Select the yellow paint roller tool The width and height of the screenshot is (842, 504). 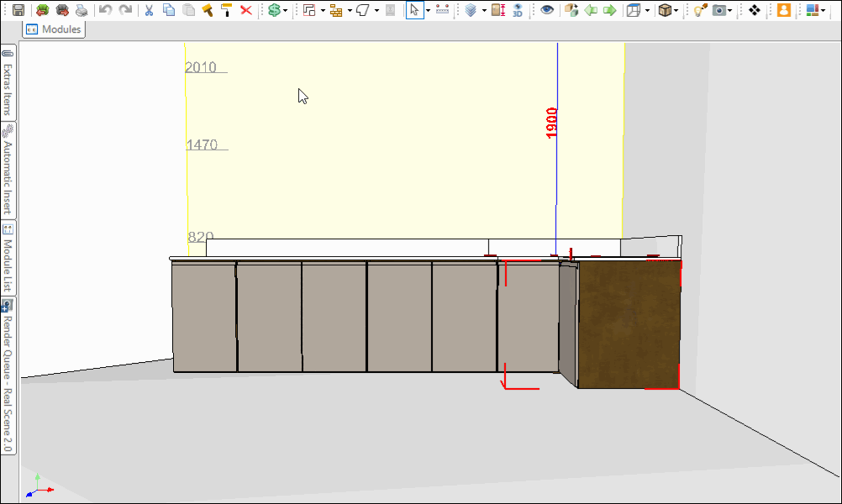coord(226,10)
